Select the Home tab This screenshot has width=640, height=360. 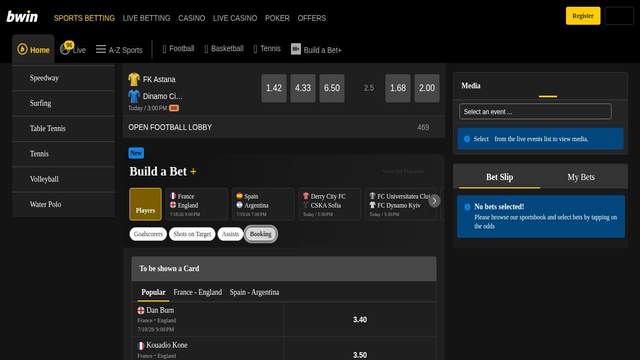33,49
